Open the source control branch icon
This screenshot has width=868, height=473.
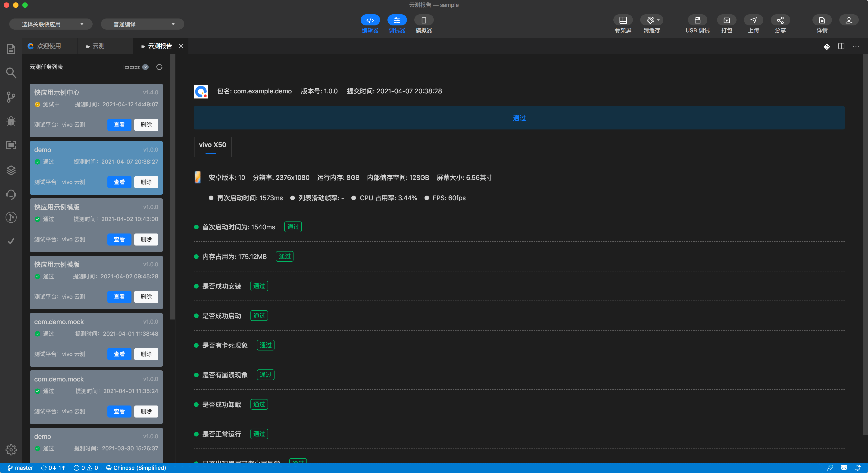click(x=11, y=97)
